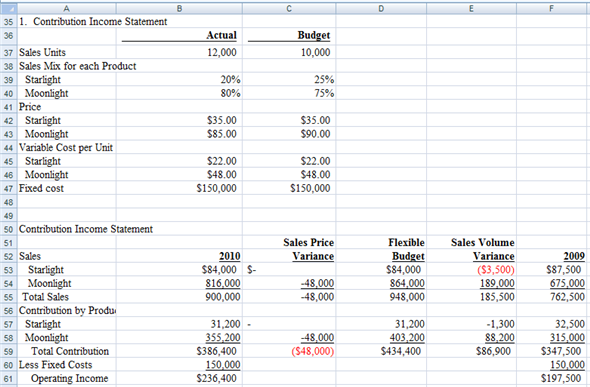This screenshot has height=387, width=590.
Task: Select total flexible contribution $434,400
Action: [401, 351]
